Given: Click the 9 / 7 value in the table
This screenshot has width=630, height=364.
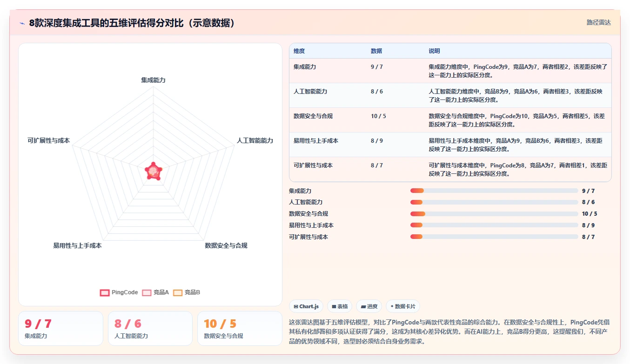Looking at the screenshot, I should click(x=377, y=67).
